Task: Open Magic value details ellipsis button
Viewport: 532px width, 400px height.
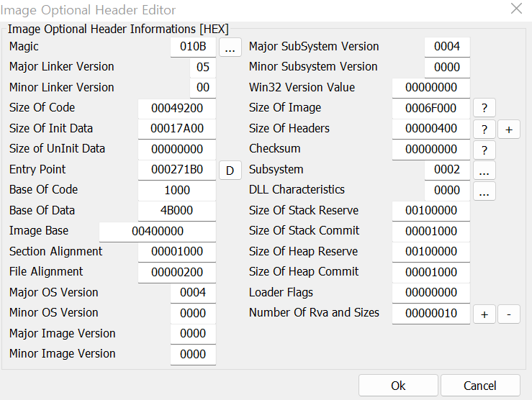Action: tap(230, 47)
